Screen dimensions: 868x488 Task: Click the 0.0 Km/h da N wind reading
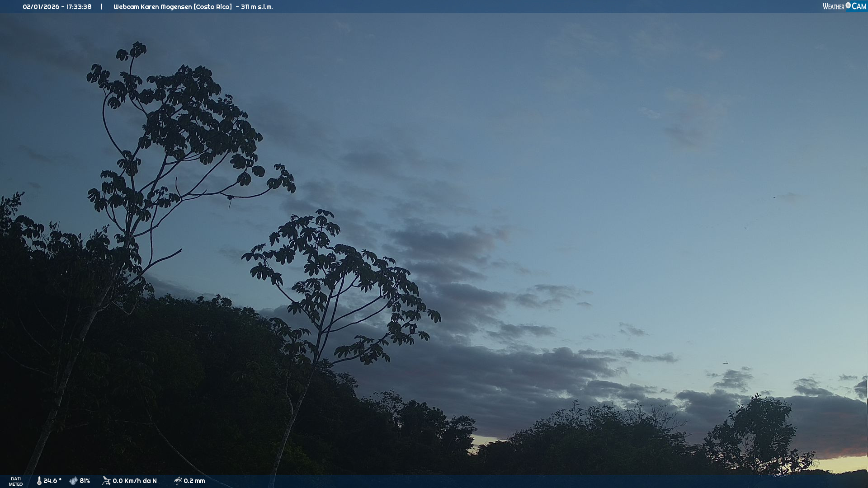[135, 481]
